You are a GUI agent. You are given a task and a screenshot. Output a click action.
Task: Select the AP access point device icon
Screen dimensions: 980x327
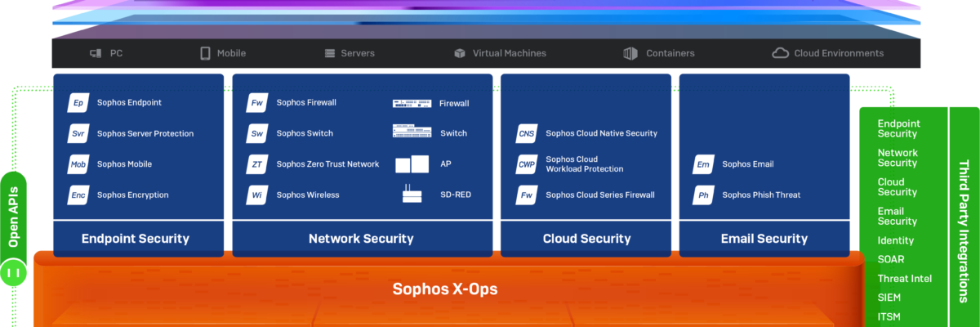click(x=412, y=164)
